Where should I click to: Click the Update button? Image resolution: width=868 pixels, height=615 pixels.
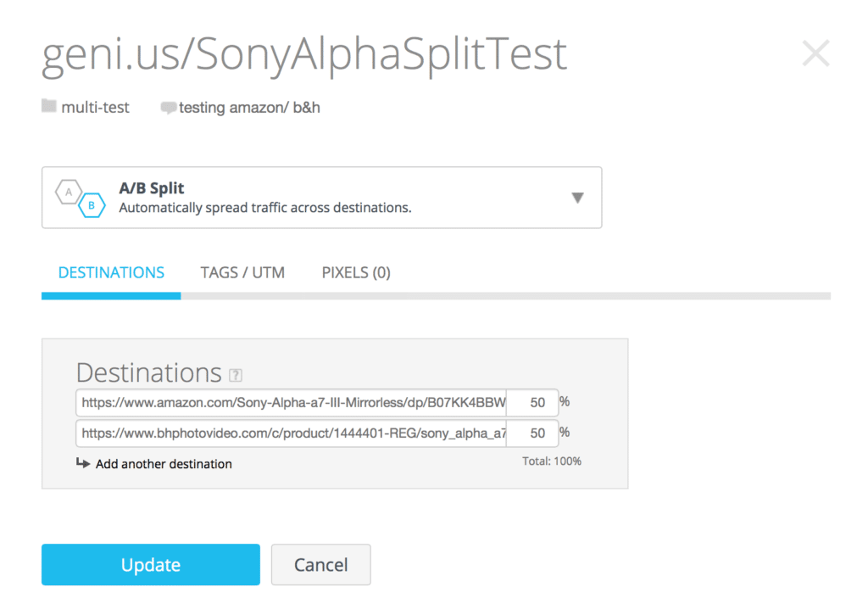tap(151, 565)
